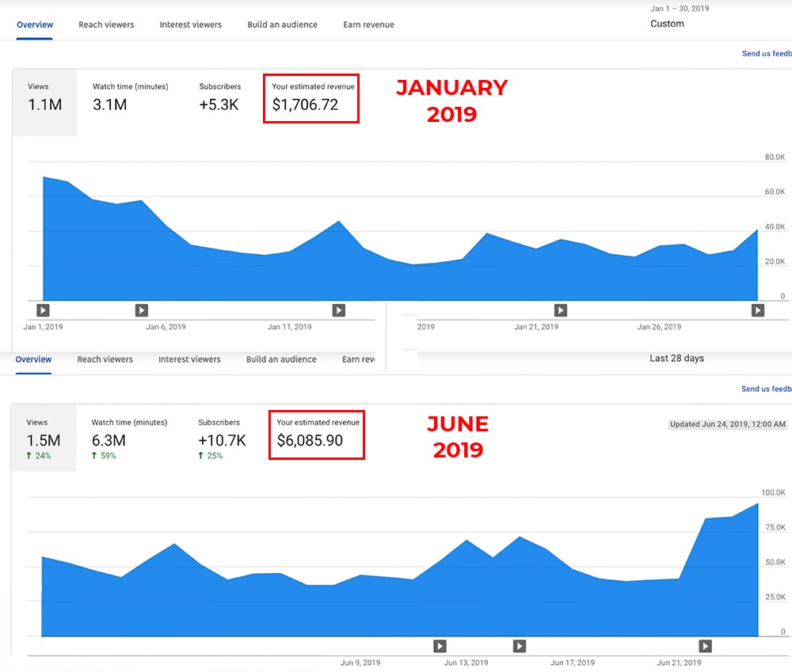Click the video marker between Jun 13 and Jun 17

click(x=519, y=647)
